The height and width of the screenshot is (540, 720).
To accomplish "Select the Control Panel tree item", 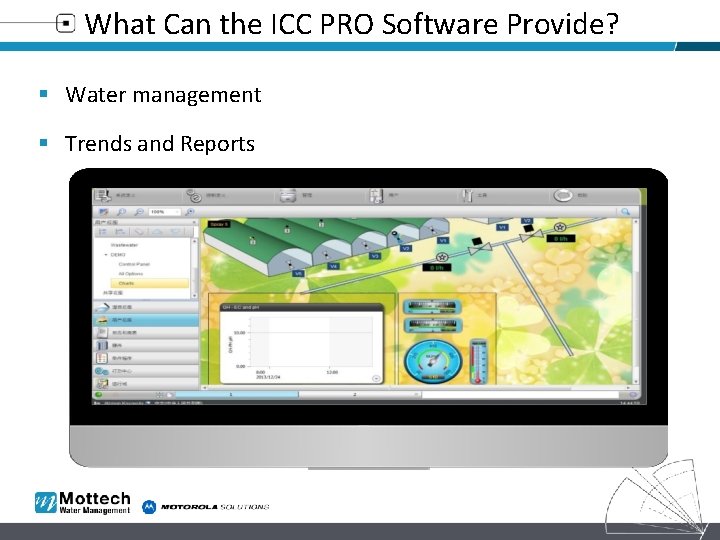I will pos(134,264).
